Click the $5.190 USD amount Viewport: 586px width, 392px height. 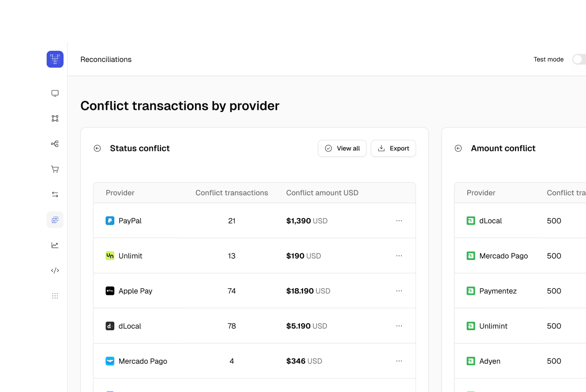307,326
